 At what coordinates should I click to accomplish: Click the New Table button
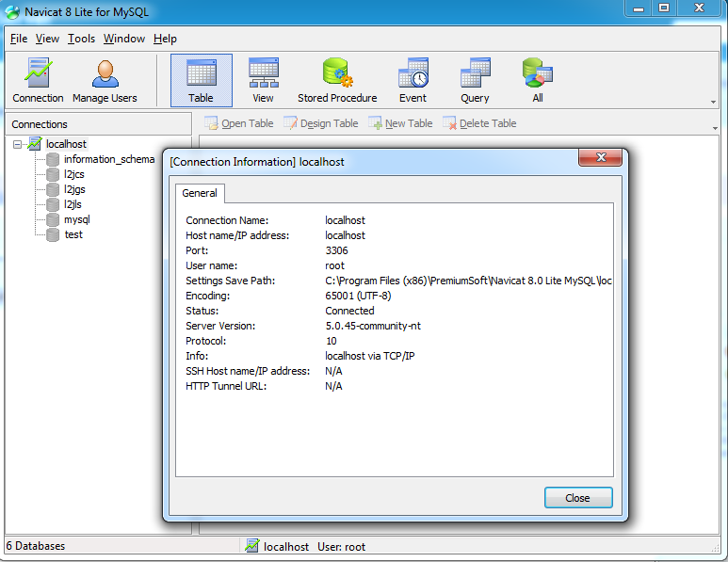coord(400,123)
